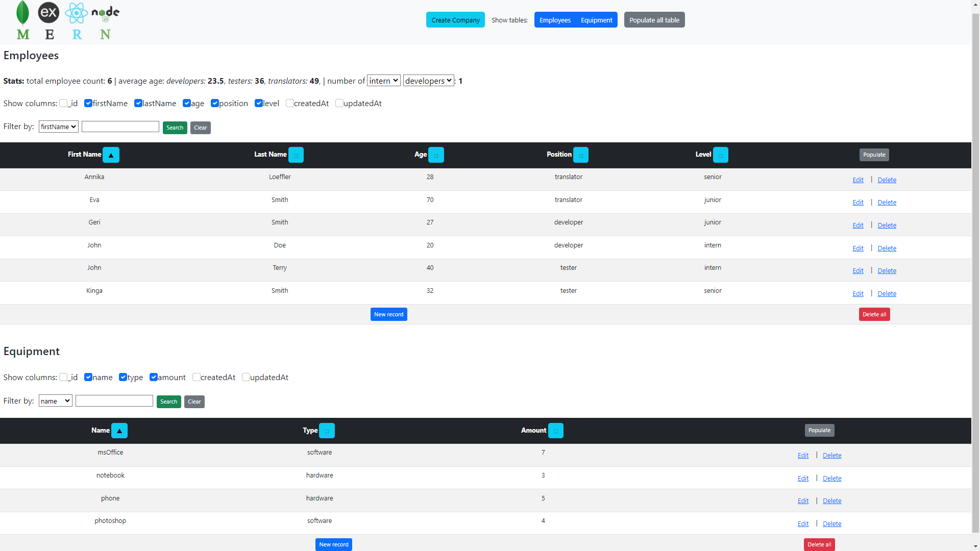Enable the _id column checkbox for Employees
The height and width of the screenshot is (551, 980).
click(64, 103)
